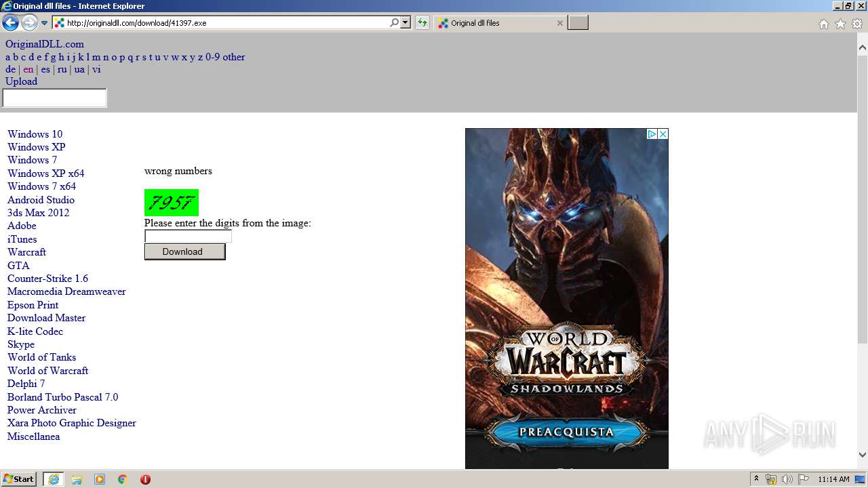
Task: Open the Home page icon
Action: (823, 24)
